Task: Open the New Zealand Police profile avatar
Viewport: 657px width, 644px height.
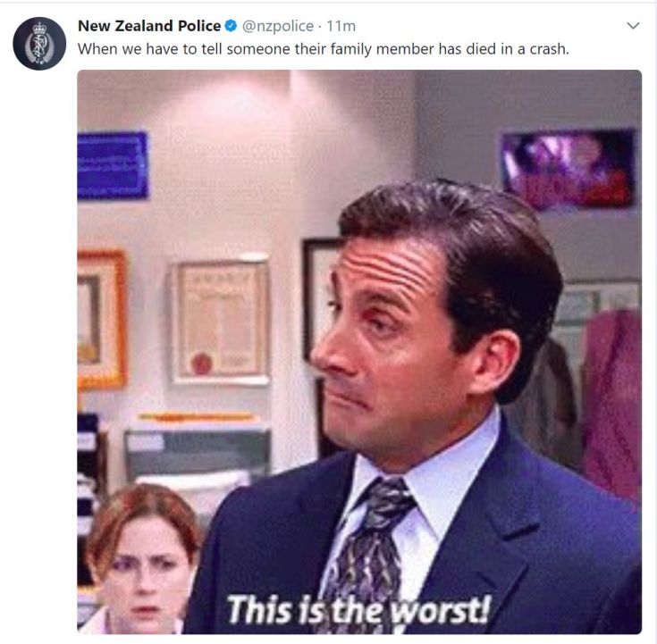Action: 39,43
